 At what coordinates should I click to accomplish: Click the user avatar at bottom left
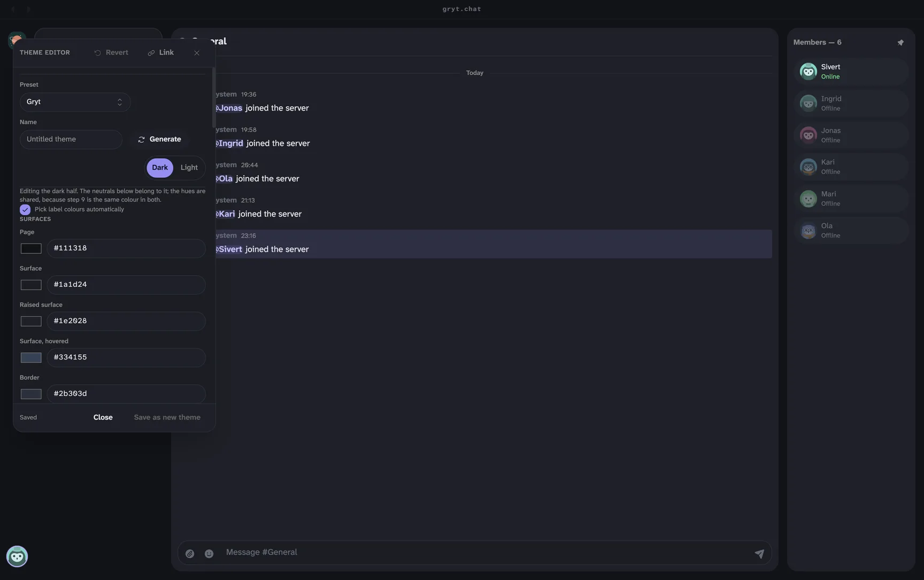click(x=17, y=556)
